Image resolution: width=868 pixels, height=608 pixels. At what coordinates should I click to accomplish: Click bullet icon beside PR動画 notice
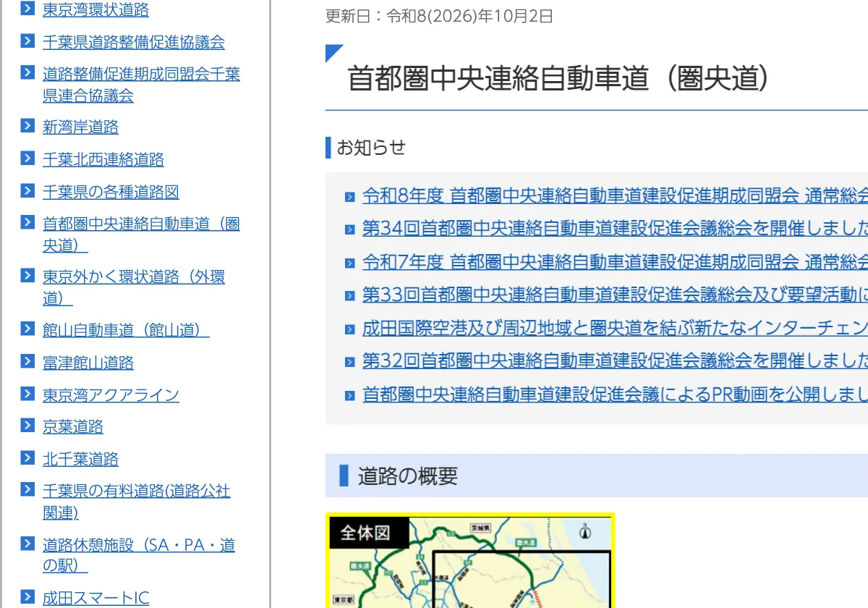(x=350, y=396)
